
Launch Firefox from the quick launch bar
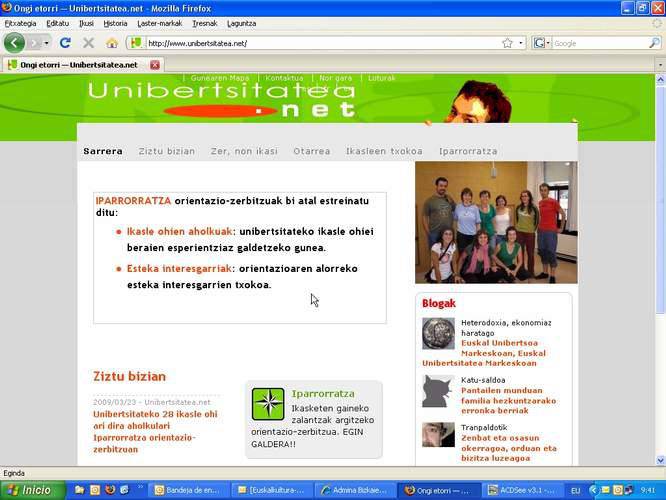click(x=110, y=490)
